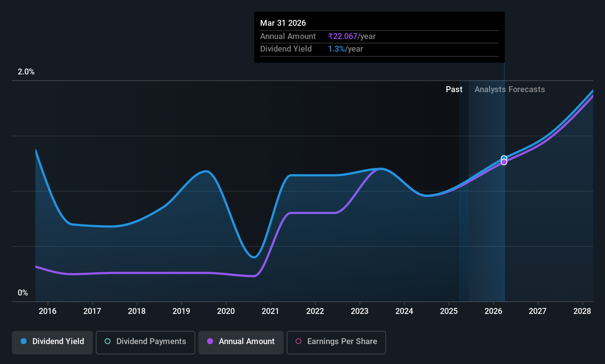Click the 2028 x-axis year label
Viewport: 605px width, 364px height.
click(582, 311)
